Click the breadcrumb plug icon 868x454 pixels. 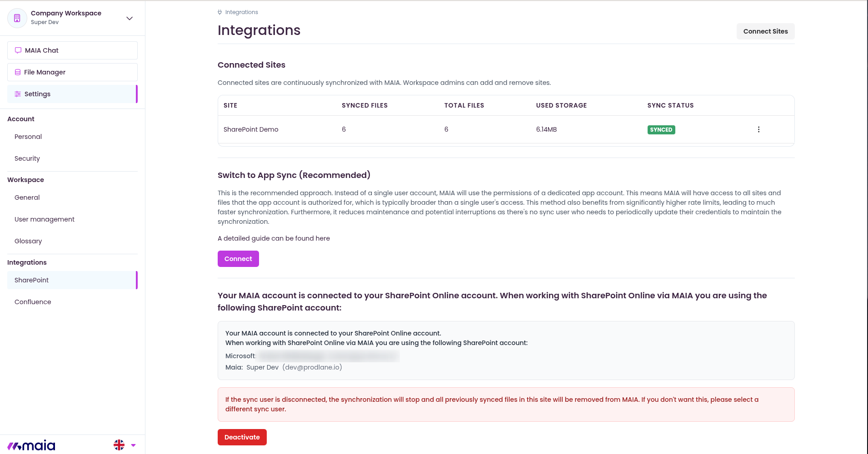[220, 12]
